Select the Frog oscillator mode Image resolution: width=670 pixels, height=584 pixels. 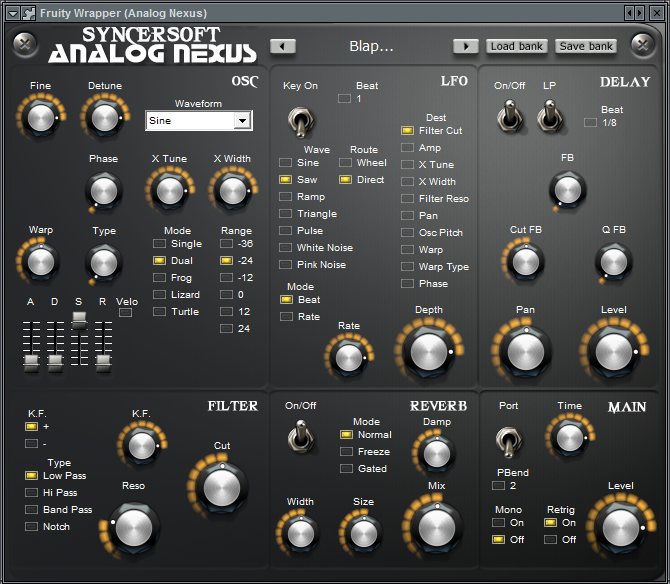(173, 278)
